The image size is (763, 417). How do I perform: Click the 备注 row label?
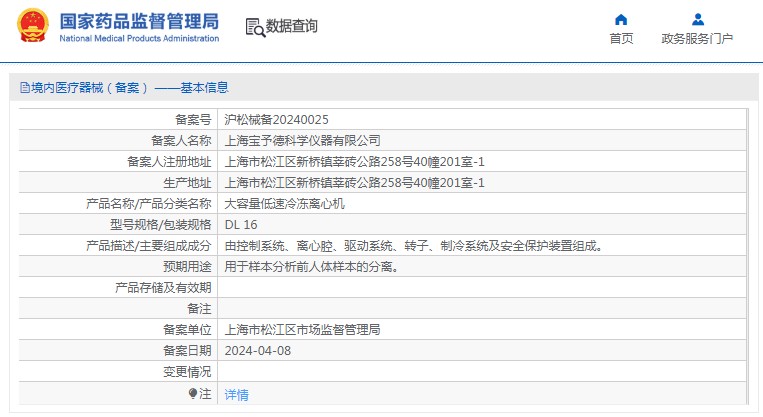pos(200,309)
